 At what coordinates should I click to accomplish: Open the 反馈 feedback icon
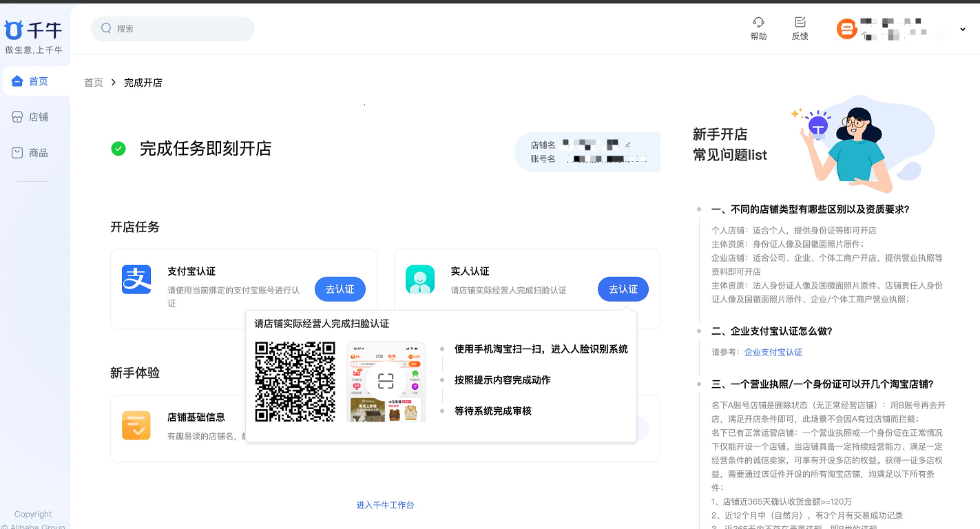(x=800, y=23)
